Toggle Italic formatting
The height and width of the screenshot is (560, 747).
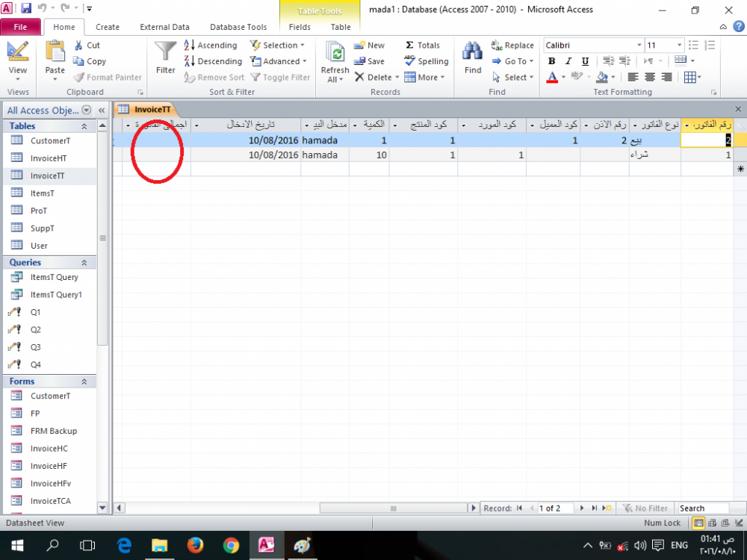pos(568,61)
